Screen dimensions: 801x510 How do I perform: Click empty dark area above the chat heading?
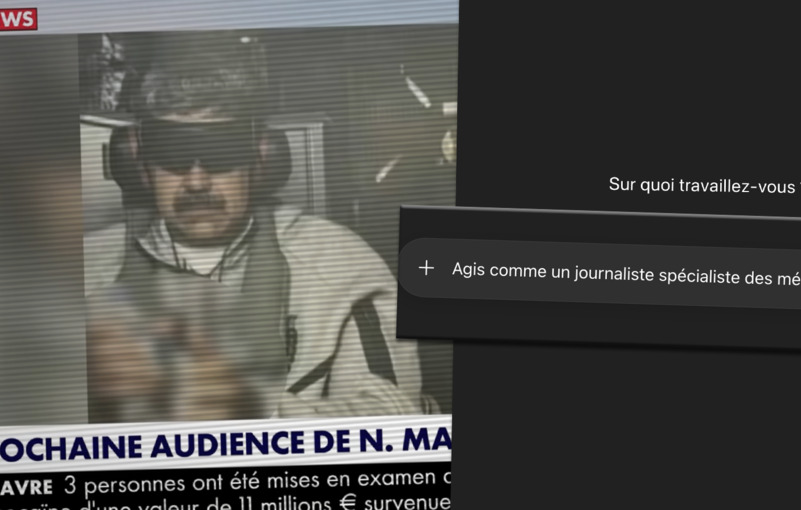coord(630,80)
